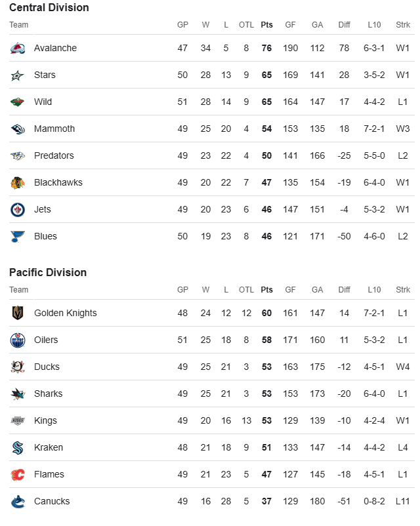Click the Dallas Stars logo icon

point(18,75)
